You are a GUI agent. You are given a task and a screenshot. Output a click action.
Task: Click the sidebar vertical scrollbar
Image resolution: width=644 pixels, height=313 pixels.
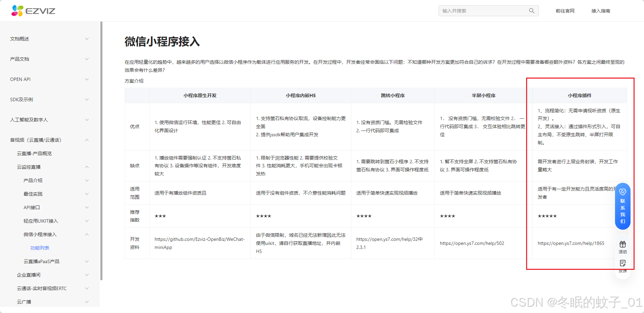(x=101, y=151)
